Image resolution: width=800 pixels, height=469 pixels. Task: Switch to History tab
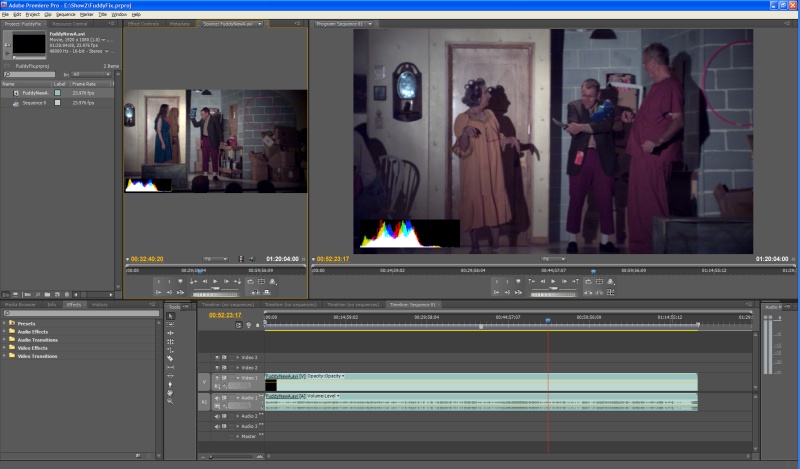[x=100, y=305]
